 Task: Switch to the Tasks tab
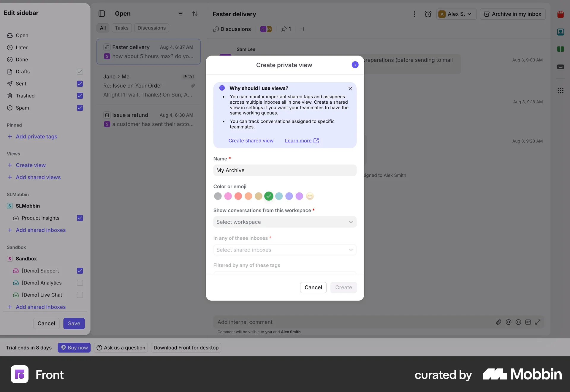click(x=121, y=28)
